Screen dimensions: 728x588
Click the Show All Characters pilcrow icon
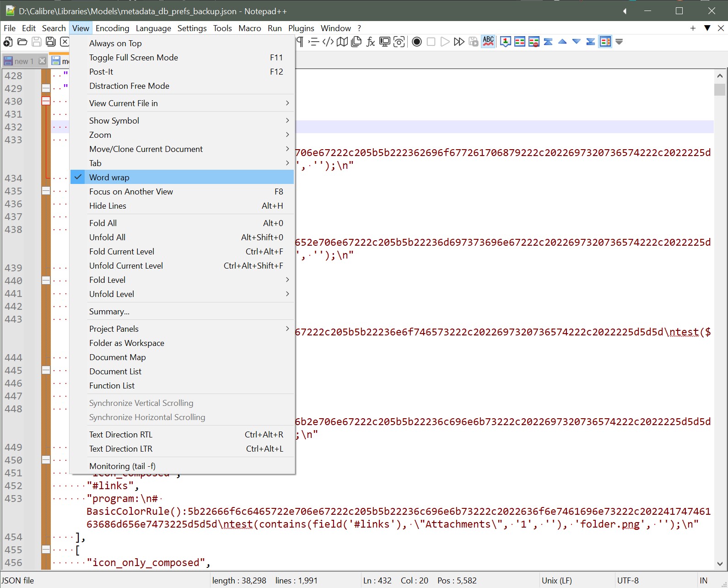[300, 42]
